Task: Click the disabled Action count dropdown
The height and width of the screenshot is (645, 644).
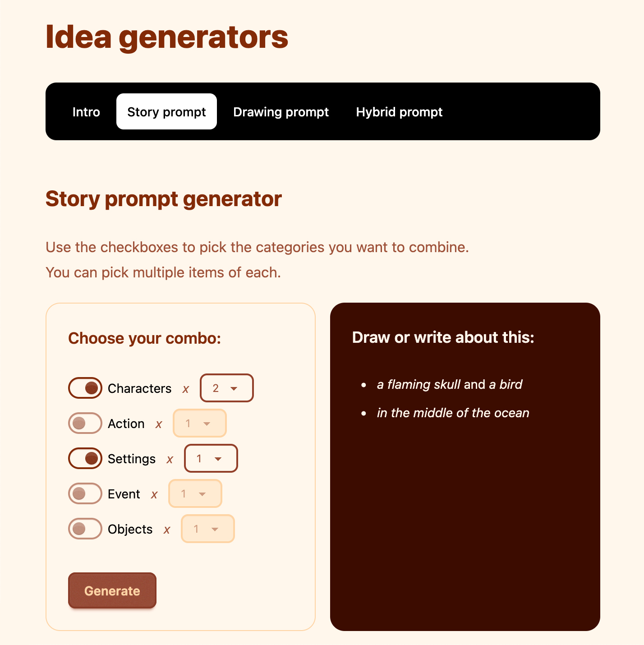Action: [x=199, y=423]
